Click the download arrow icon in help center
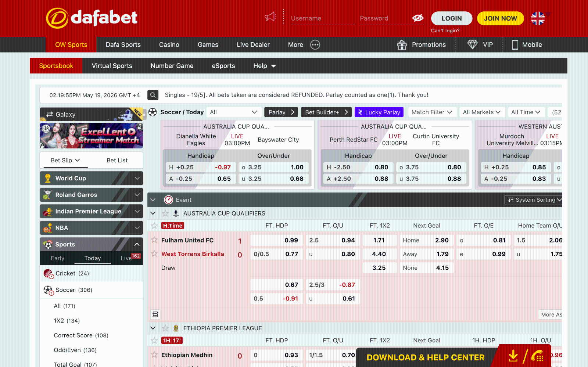The height and width of the screenshot is (367, 588). point(513,356)
